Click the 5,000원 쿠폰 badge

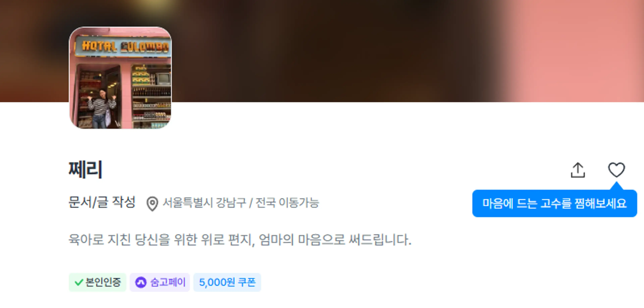point(227,282)
